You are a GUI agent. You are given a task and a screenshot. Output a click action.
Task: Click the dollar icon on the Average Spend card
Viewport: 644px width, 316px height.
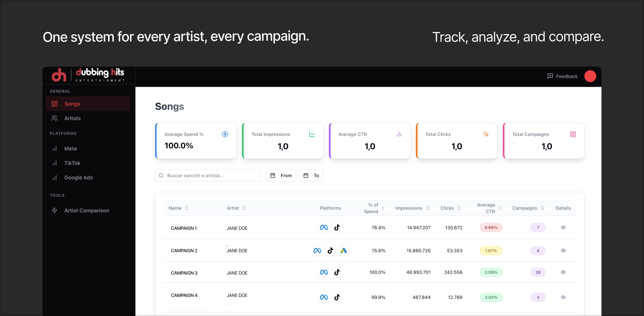coord(225,134)
